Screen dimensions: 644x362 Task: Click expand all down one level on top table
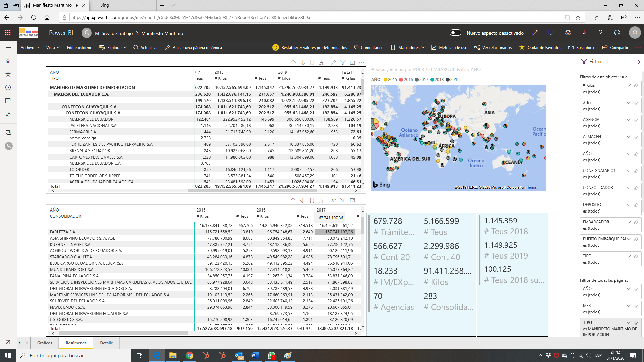321,62
